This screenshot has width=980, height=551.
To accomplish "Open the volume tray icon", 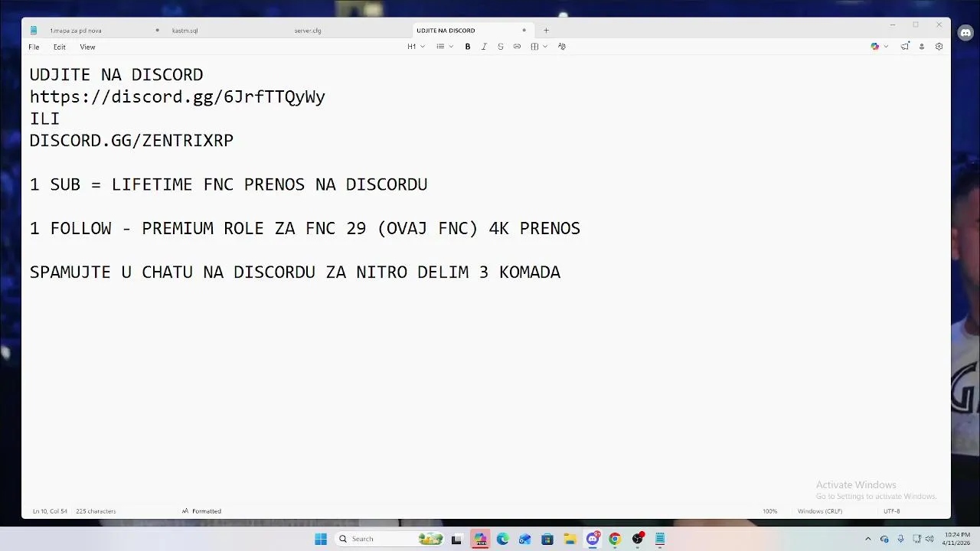I will point(929,539).
